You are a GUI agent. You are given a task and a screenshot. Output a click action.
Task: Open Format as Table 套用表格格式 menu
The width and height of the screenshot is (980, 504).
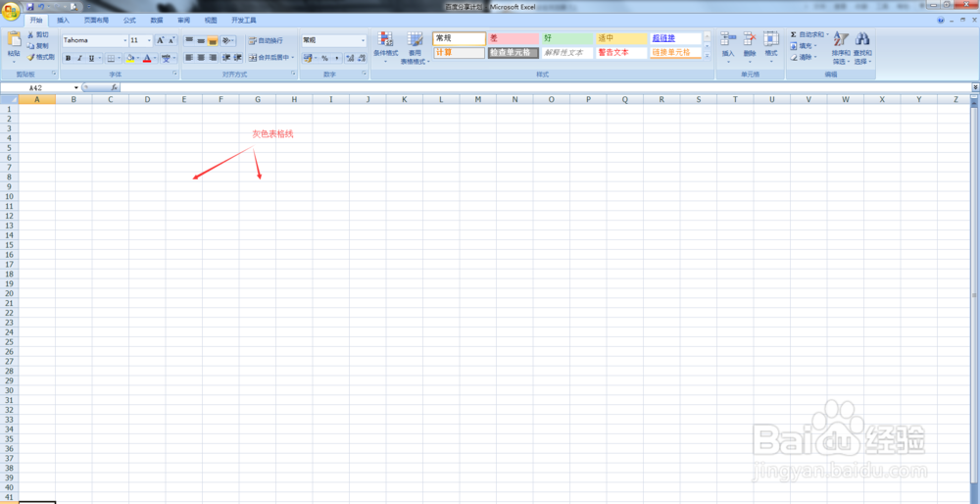coord(415,47)
